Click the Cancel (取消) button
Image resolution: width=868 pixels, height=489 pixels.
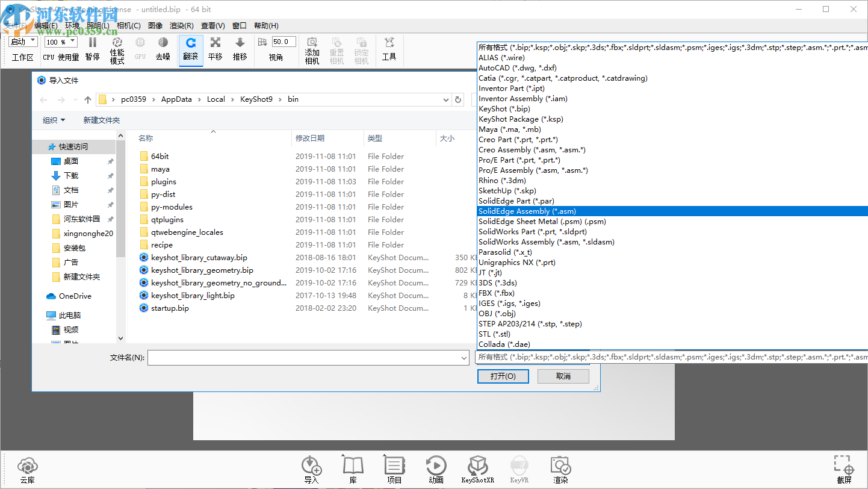point(563,376)
